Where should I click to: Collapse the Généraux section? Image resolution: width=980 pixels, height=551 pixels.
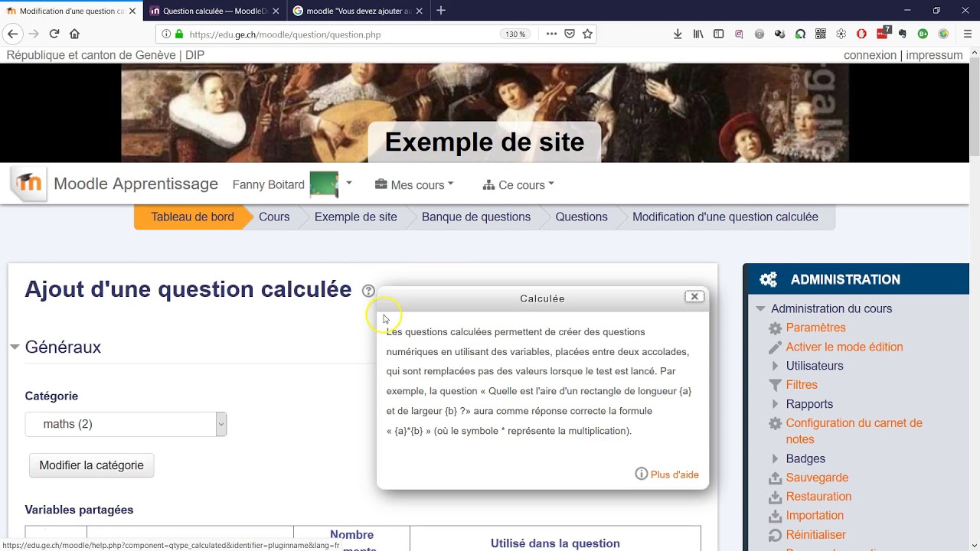[15, 347]
